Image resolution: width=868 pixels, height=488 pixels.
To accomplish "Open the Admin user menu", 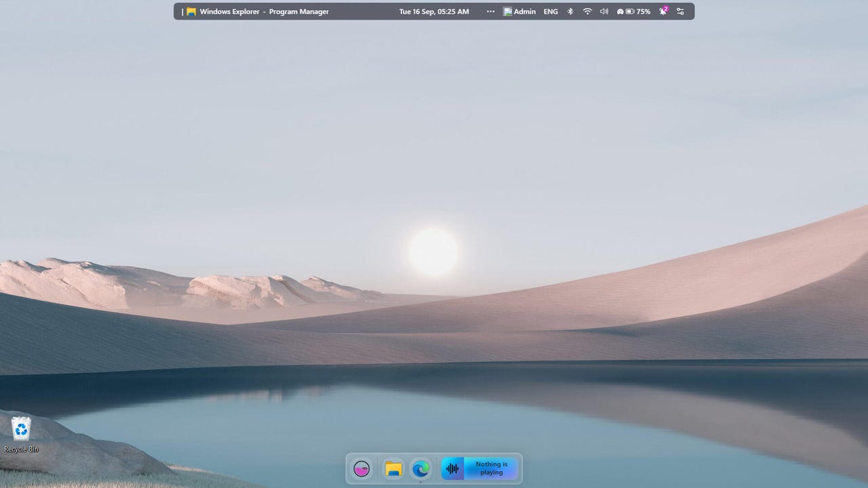I will pyautogui.click(x=524, y=12).
